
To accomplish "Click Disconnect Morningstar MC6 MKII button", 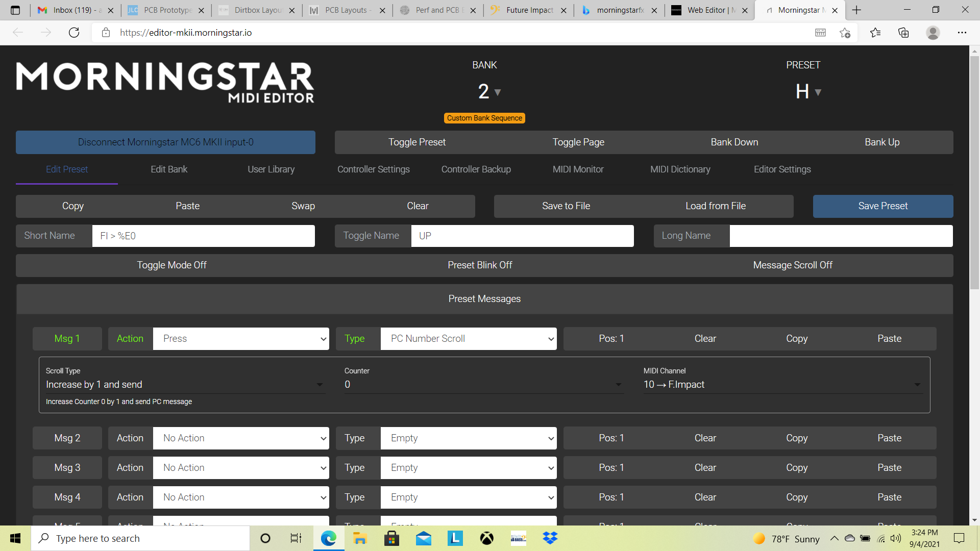I will pos(165,142).
